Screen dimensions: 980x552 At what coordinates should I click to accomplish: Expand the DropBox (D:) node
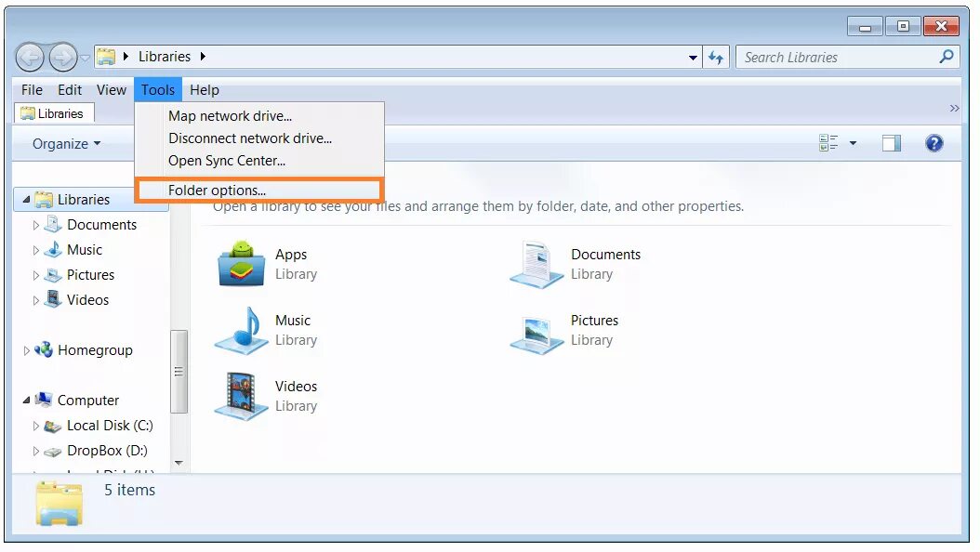pyautogui.click(x=35, y=451)
